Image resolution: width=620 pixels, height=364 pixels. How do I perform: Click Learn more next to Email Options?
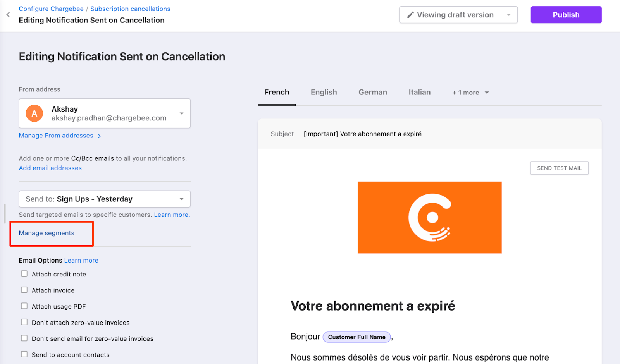coord(81,261)
